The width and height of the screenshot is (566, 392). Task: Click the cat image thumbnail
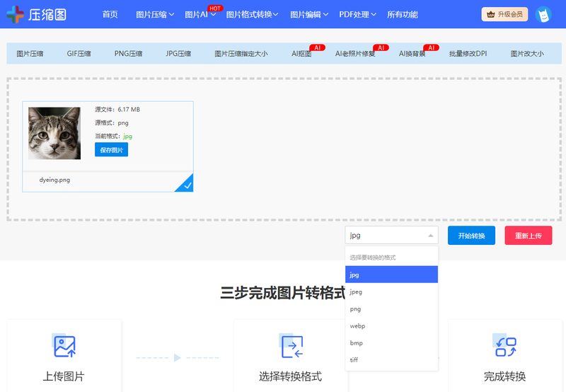tap(54, 133)
